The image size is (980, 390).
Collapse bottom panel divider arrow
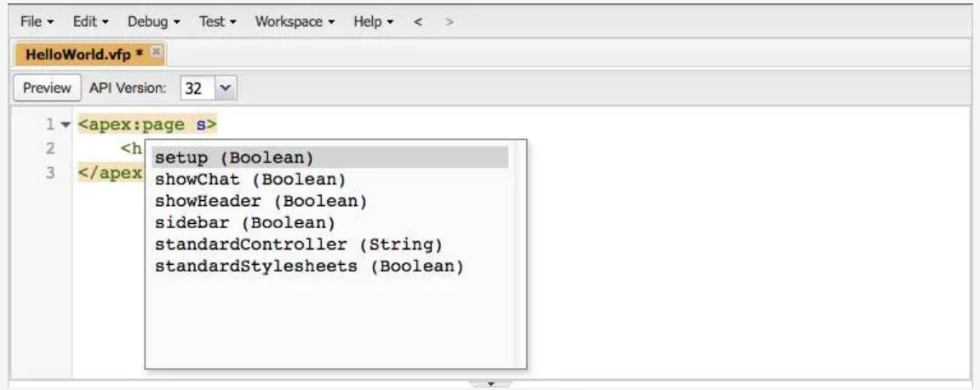coord(490,383)
